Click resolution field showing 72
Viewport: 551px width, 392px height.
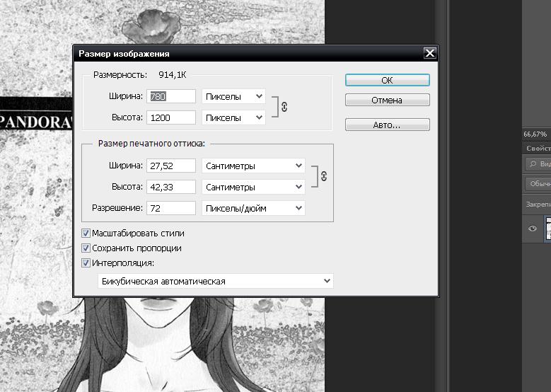click(171, 208)
